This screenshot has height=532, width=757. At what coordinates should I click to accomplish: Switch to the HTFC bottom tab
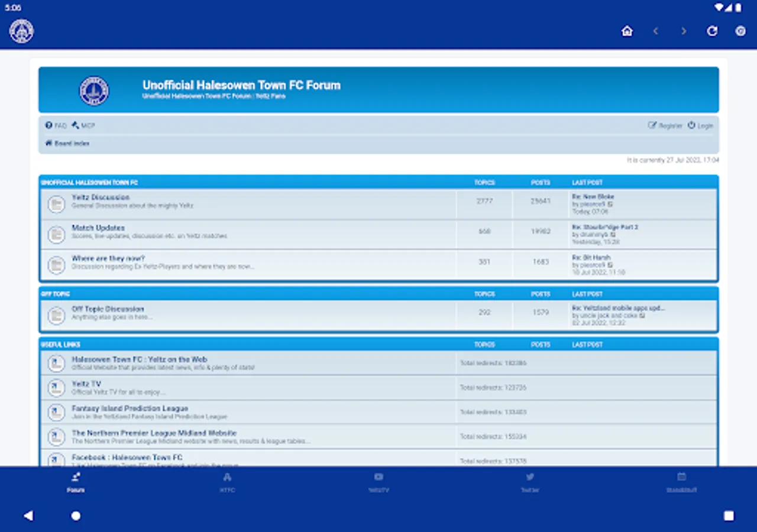pyautogui.click(x=227, y=482)
